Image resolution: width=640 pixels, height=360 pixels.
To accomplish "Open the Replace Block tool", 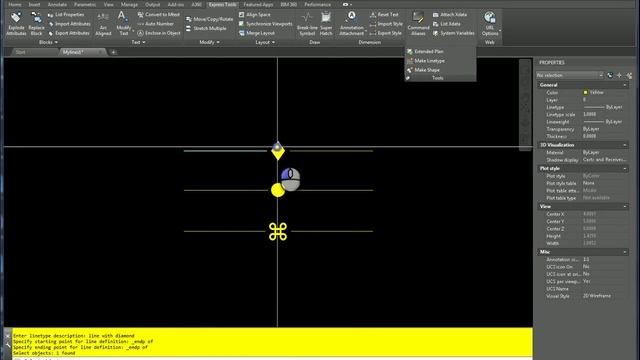I will [x=36, y=24].
